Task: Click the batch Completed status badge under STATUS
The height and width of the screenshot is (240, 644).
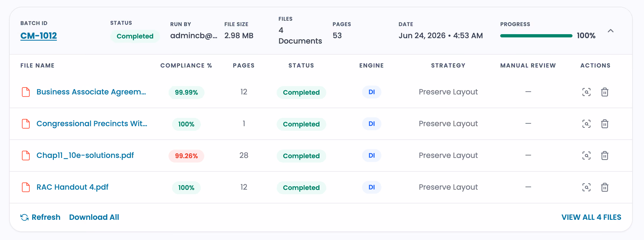Action: coord(135,36)
